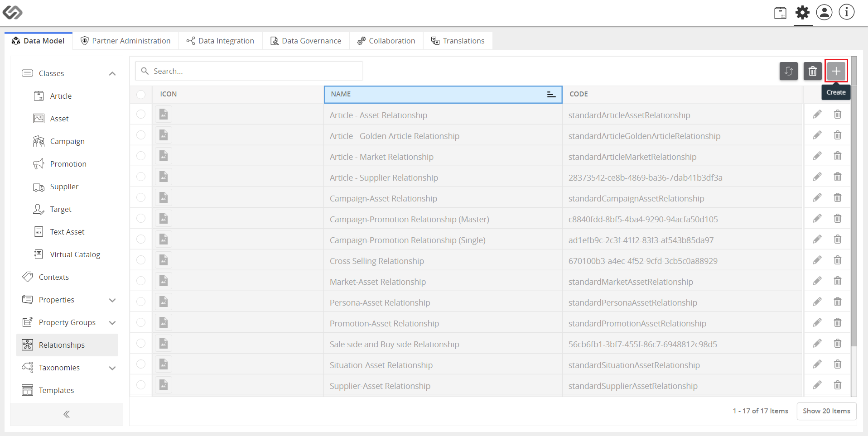Delete Promotion-Asset Relationship row

pyautogui.click(x=838, y=323)
